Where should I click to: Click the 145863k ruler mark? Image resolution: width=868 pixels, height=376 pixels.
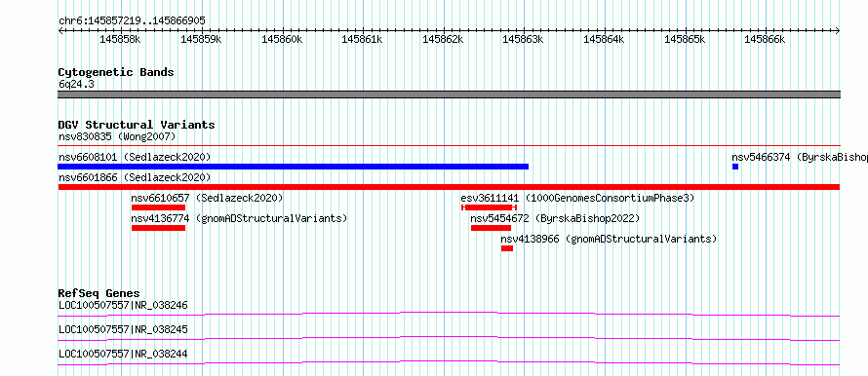(x=524, y=40)
